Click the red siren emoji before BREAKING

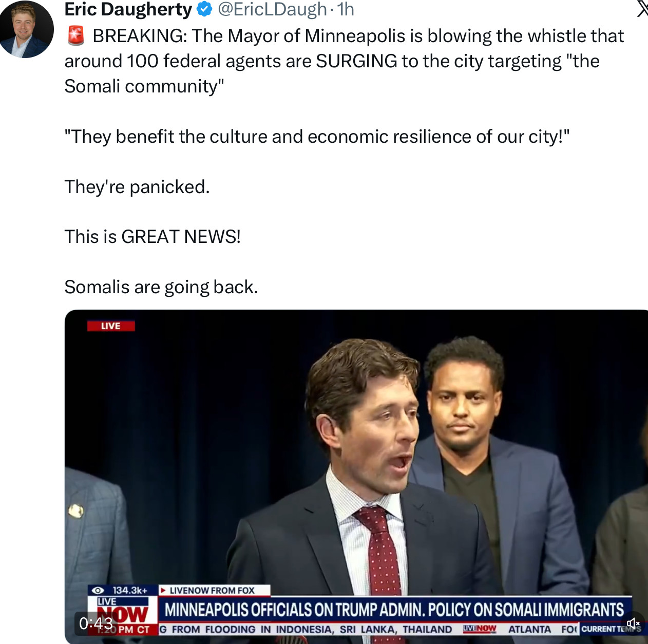[x=76, y=36]
